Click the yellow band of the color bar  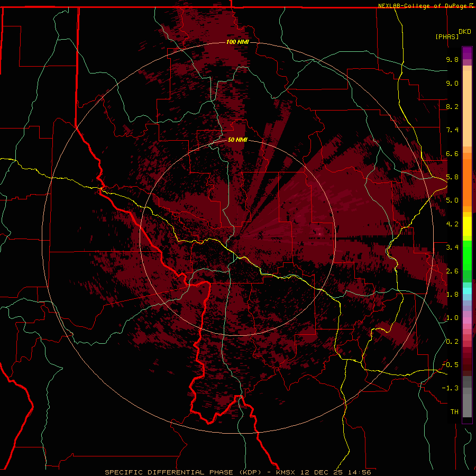467,226
